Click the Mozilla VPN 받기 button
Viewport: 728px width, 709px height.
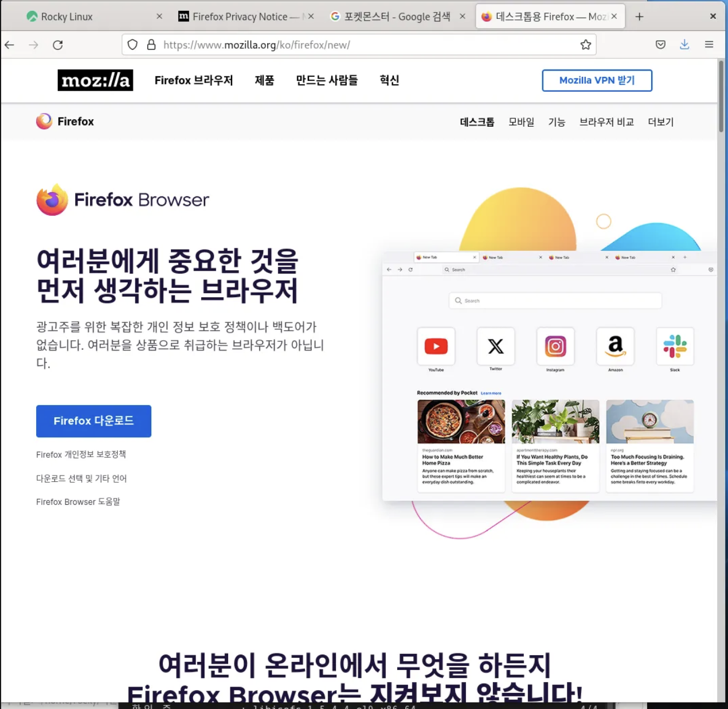point(597,80)
